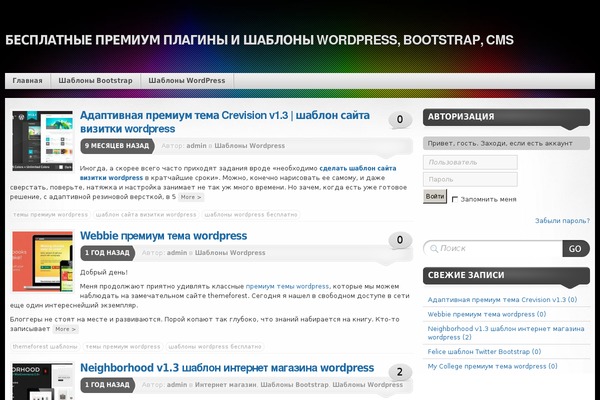Open admin author link in Webbie post
The height and width of the screenshot is (400, 600).
tap(177, 253)
